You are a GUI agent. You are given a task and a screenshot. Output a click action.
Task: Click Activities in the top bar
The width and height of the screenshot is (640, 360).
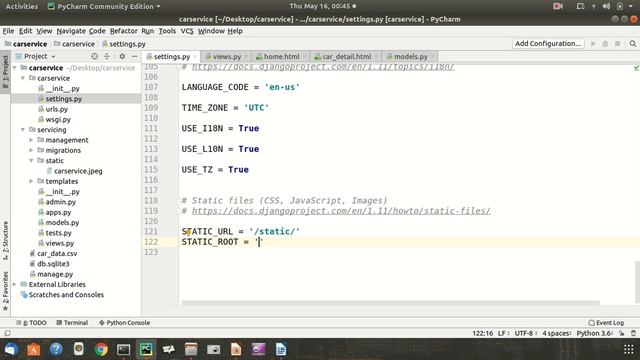click(x=21, y=6)
